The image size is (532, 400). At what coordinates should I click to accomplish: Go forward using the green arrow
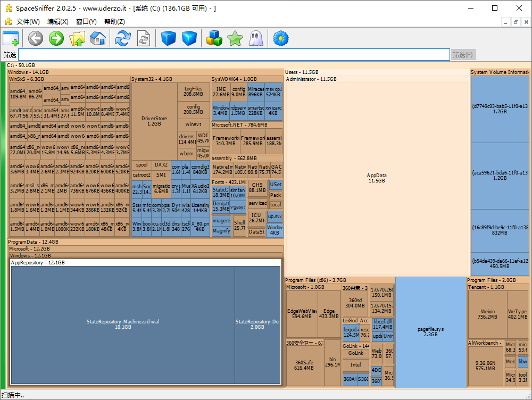(x=56, y=38)
